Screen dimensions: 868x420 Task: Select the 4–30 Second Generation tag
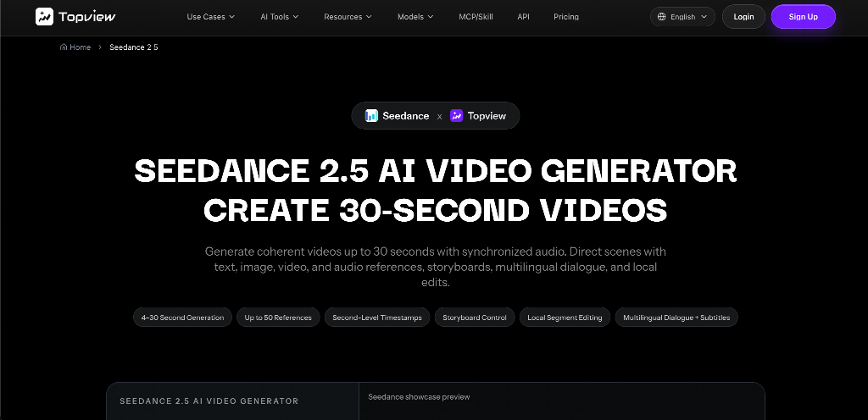[182, 318]
